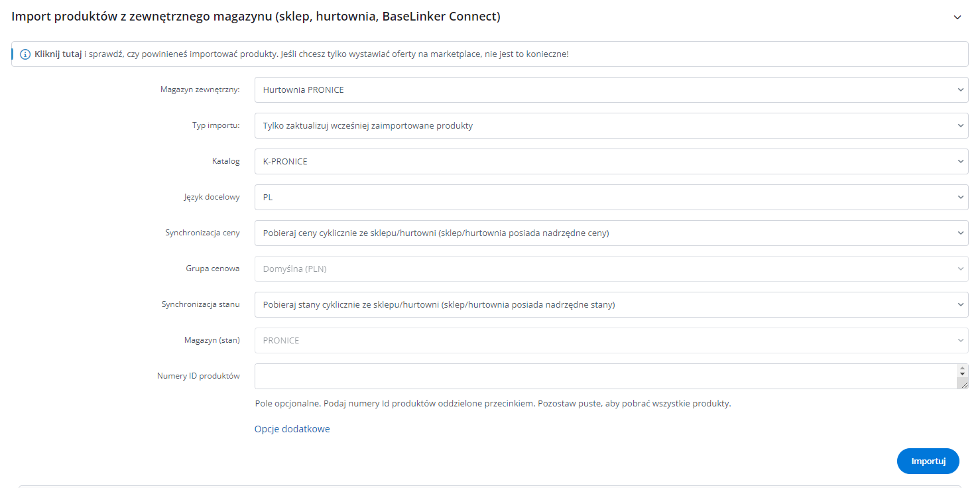The image size is (980, 488).
Task: Click into the Numery ID produktów field
Action: [603, 377]
